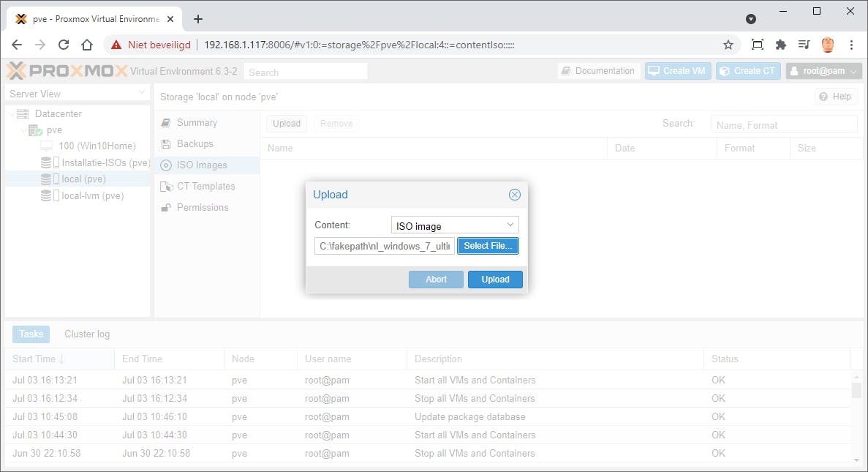The width and height of the screenshot is (868, 472).
Task: Click the Proxmox logo
Action: pos(61,70)
